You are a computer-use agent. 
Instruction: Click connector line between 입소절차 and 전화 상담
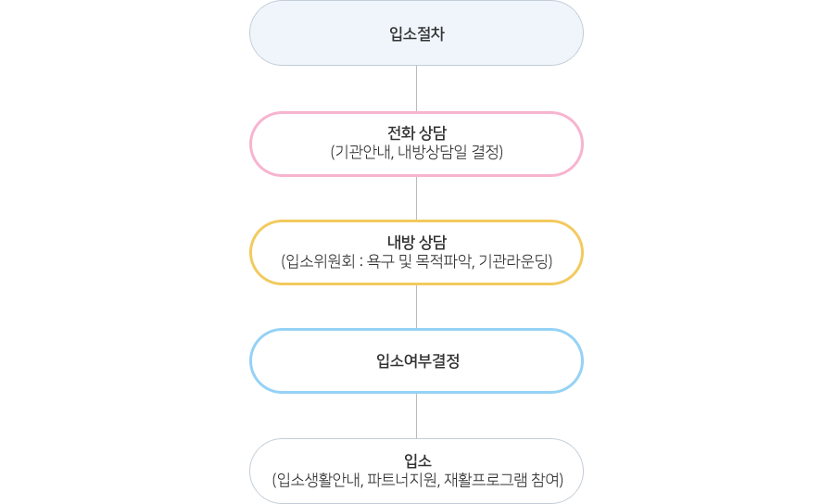pyautogui.click(x=416, y=89)
